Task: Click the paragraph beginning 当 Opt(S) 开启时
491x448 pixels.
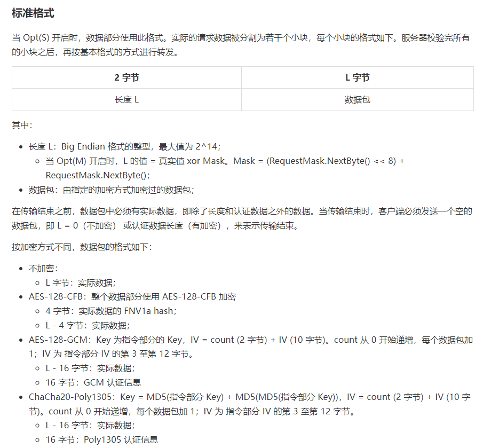Action: tap(241, 45)
